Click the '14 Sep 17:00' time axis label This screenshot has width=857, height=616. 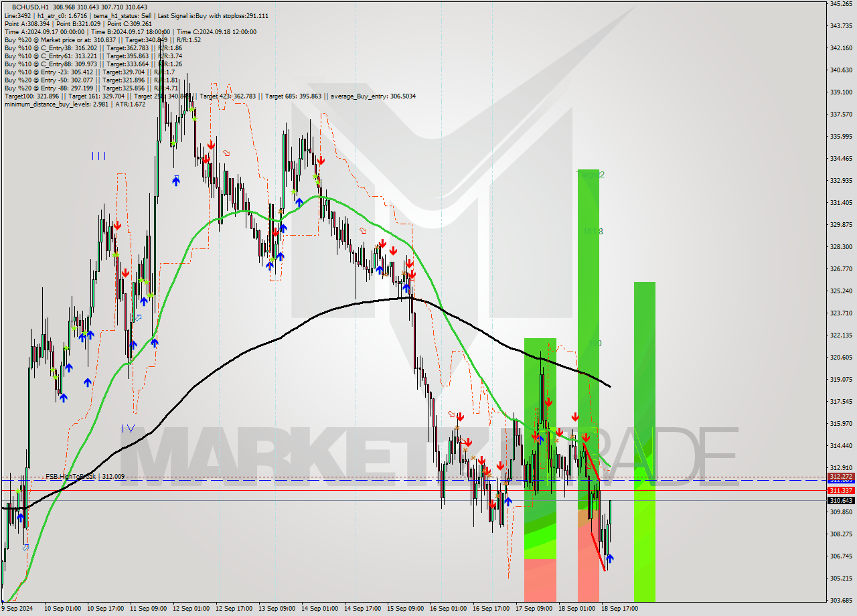point(362,609)
